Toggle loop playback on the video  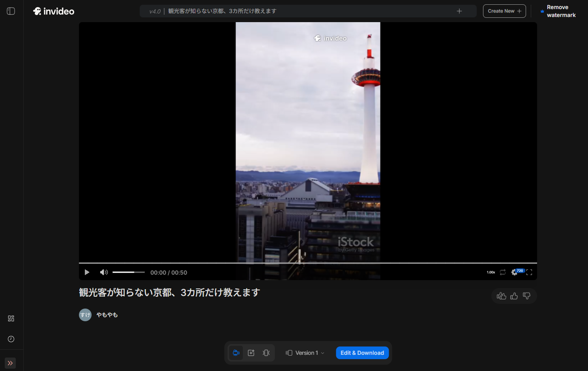pyautogui.click(x=503, y=272)
